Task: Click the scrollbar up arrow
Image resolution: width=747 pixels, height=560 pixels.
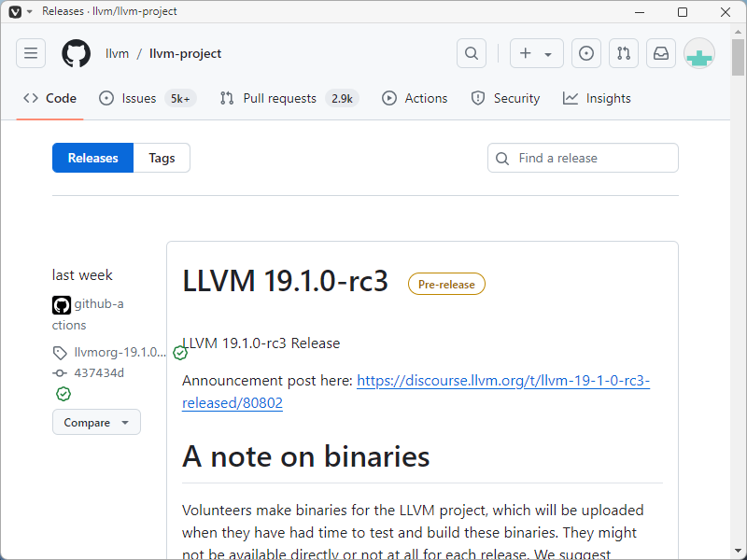Action: click(738, 32)
